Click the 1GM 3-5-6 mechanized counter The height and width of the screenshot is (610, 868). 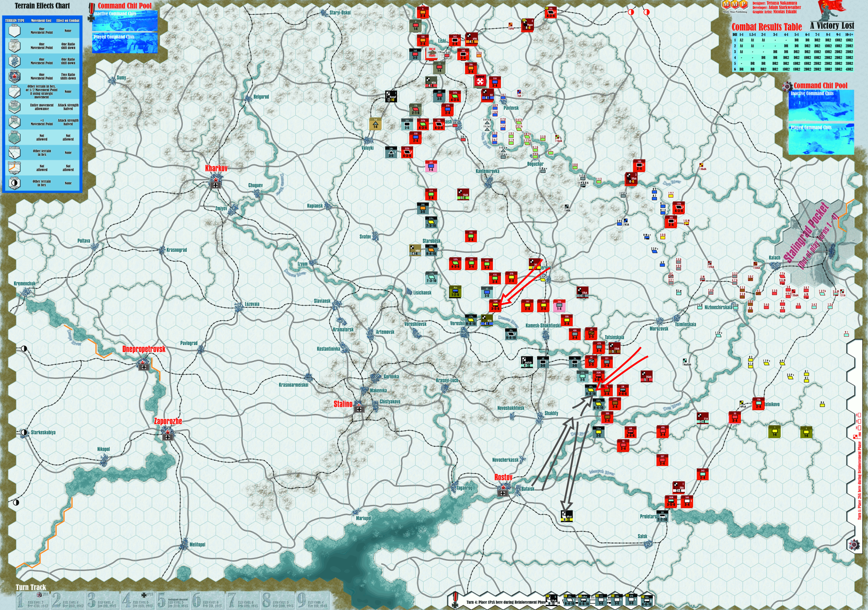(x=495, y=306)
